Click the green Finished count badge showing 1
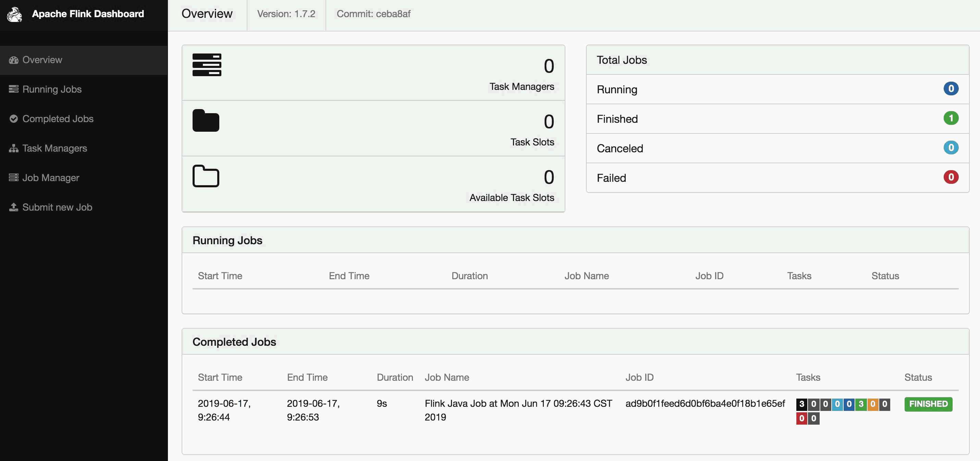Screen dimensions: 980x461 coord(951,118)
